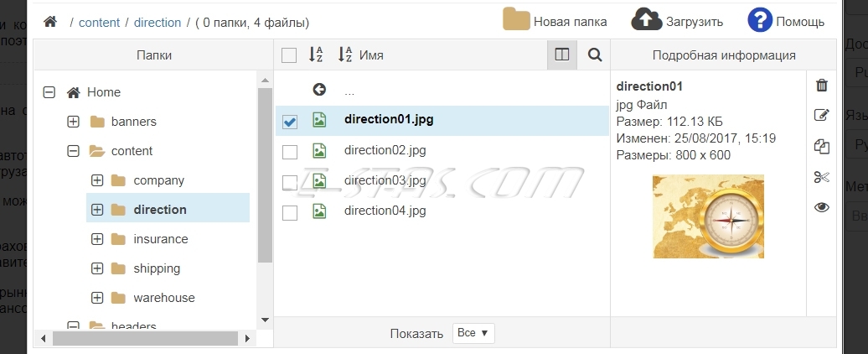Image resolution: width=868 pixels, height=354 pixels.
Task: Open the 'content' breadcrumb link
Action: click(x=99, y=23)
